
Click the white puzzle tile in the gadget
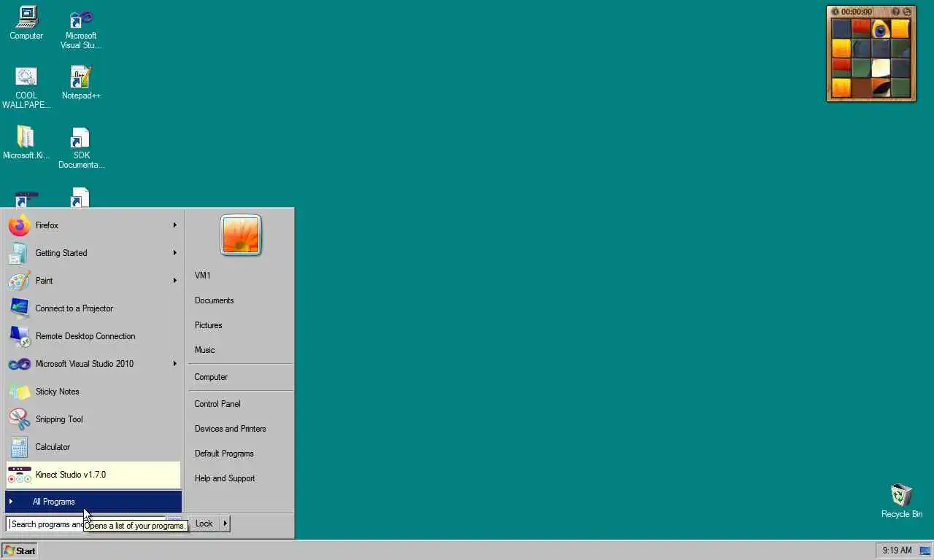coord(881,68)
